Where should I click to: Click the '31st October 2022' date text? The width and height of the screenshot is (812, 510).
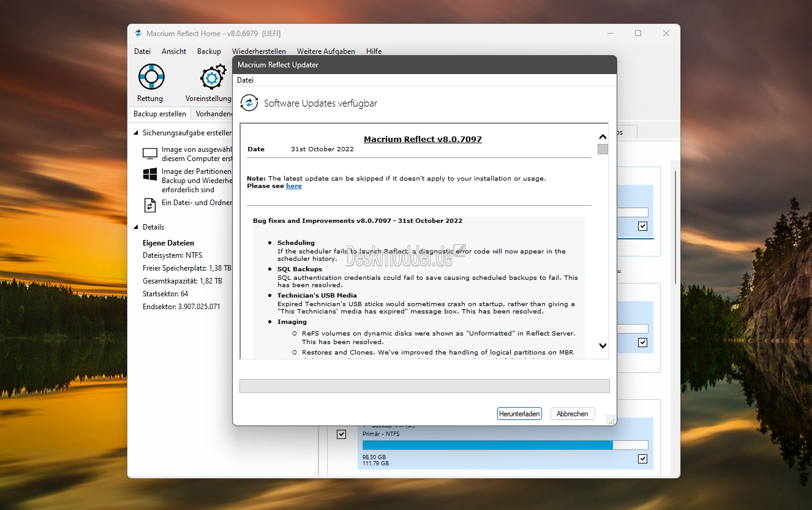click(322, 149)
